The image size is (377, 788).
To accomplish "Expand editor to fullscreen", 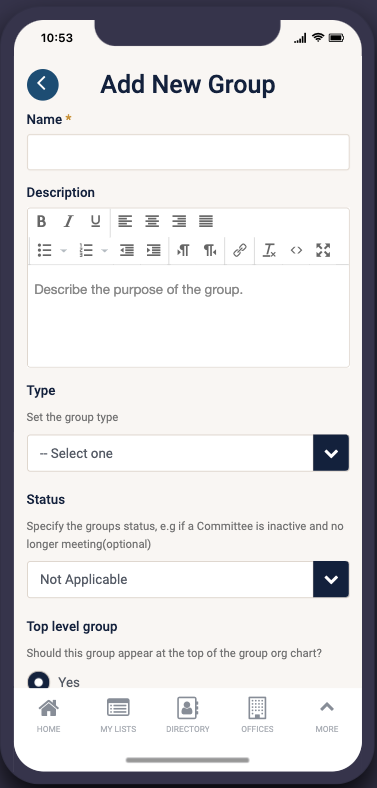I will [323, 250].
